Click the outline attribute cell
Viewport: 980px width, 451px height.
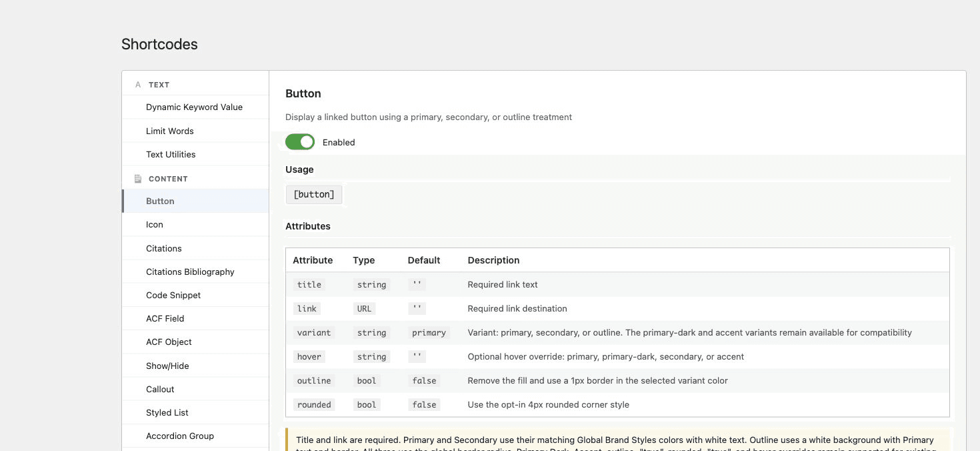(314, 380)
